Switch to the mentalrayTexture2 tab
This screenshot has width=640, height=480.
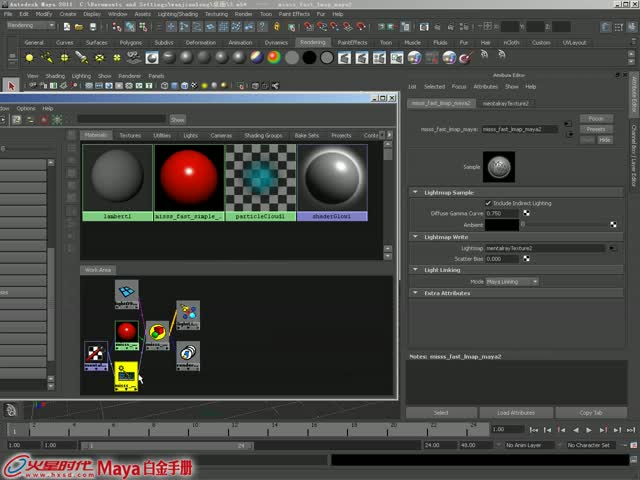click(505, 102)
